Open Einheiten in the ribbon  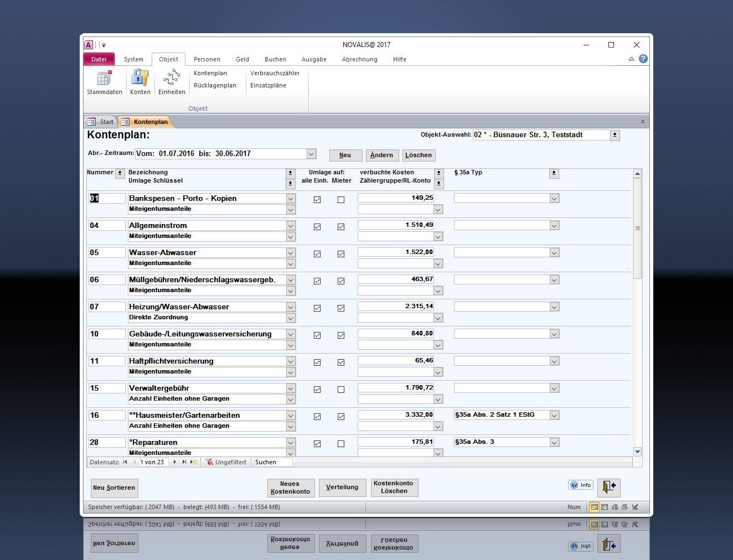172,82
